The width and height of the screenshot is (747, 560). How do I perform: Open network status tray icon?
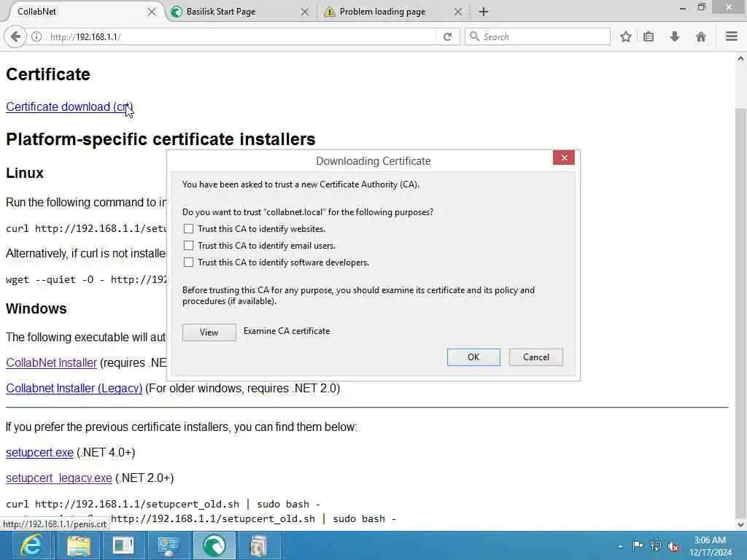click(x=656, y=545)
